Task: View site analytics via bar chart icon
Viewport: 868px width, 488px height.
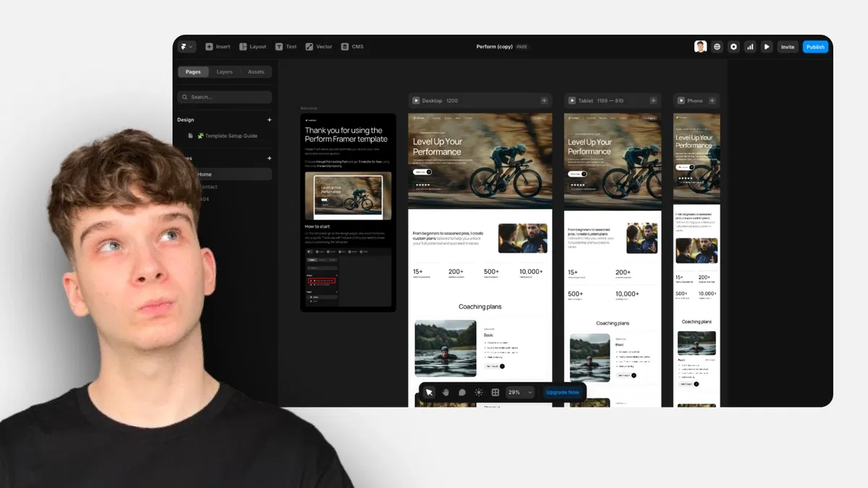Action: [749, 46]
